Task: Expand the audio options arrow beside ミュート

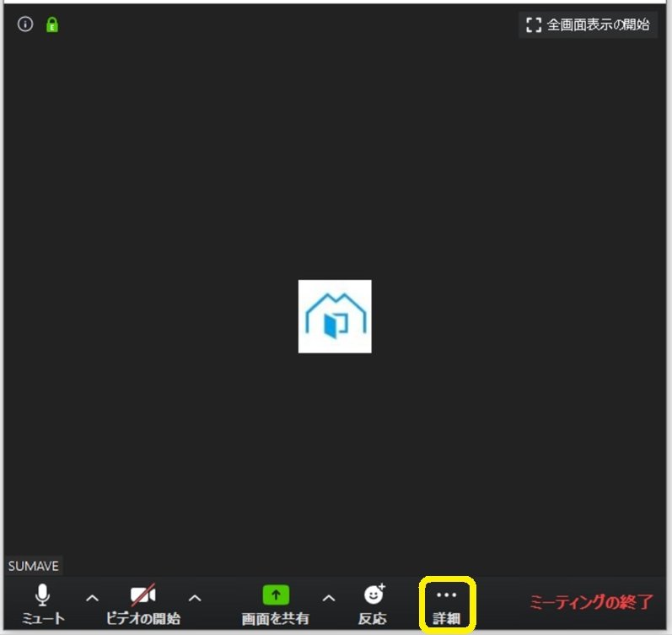Action: [93, 598]
